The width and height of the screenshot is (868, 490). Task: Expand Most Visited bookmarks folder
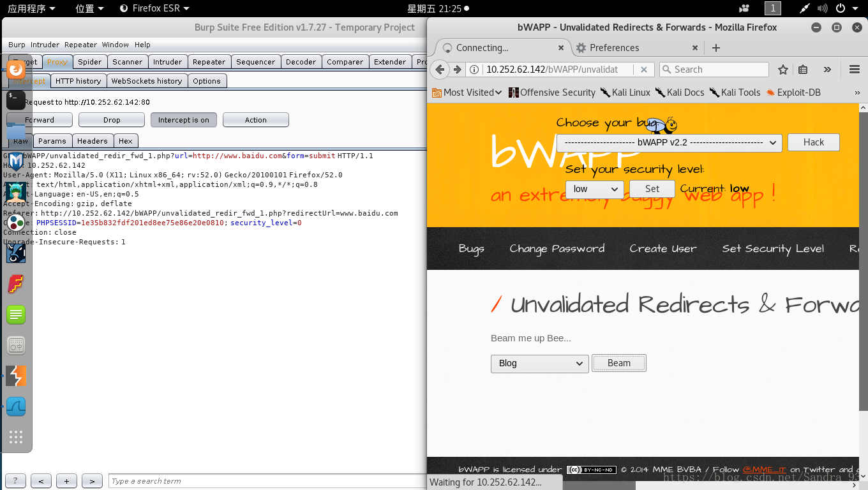[x=467, y=93]
